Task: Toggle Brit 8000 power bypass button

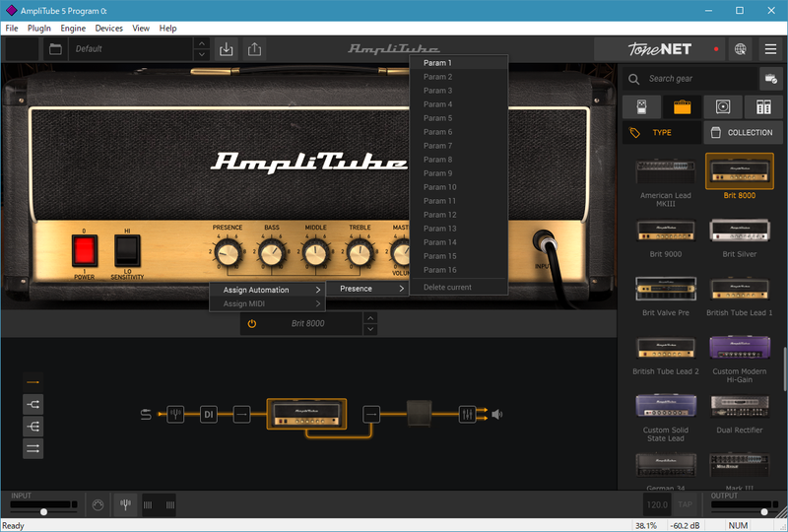Action: [252, 323]
